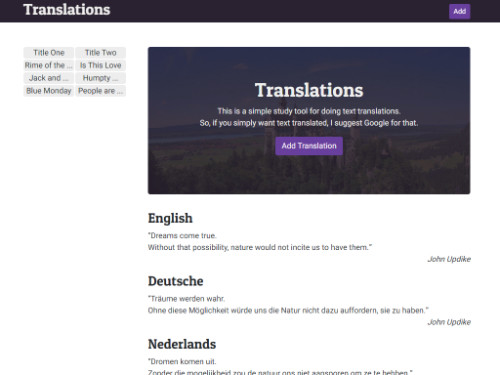Choose the Blue Monday entry
This screenshot has width=500, height=375.
click(49, 91)
